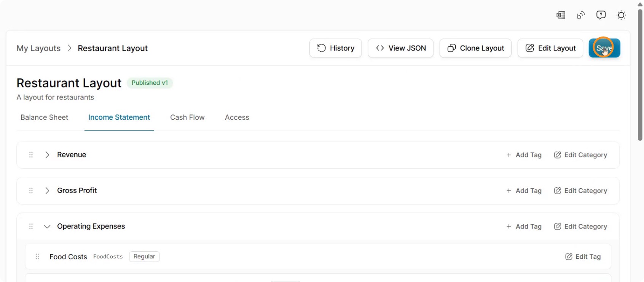Viewport: 644px width, 282px height.
Task: Open the spreadsheet icon in top bar
Action: pos(561,15)
